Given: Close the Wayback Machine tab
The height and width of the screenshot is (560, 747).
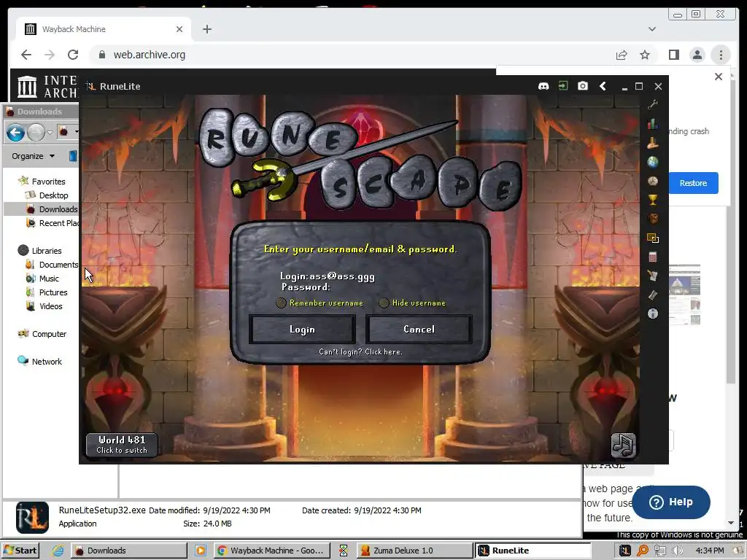Looking at the screenshot, I should coord(179,29).
